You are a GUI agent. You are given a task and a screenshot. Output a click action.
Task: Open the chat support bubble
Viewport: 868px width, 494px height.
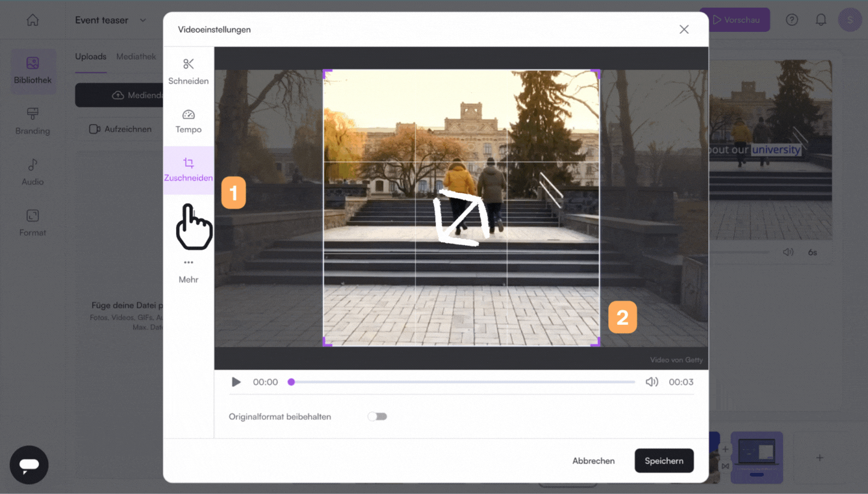pyautogui.click(x=29, y=465)
